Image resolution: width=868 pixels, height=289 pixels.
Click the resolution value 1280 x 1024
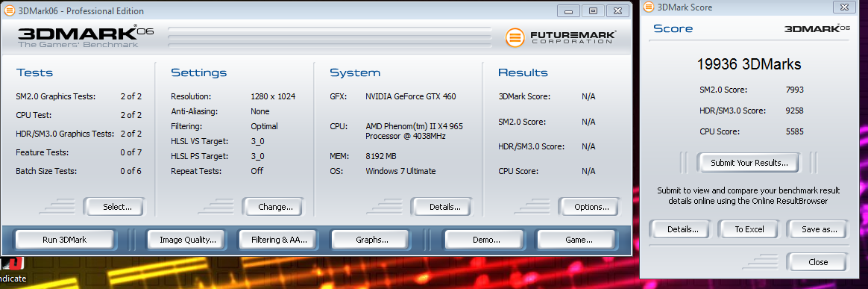coord(273,96)
